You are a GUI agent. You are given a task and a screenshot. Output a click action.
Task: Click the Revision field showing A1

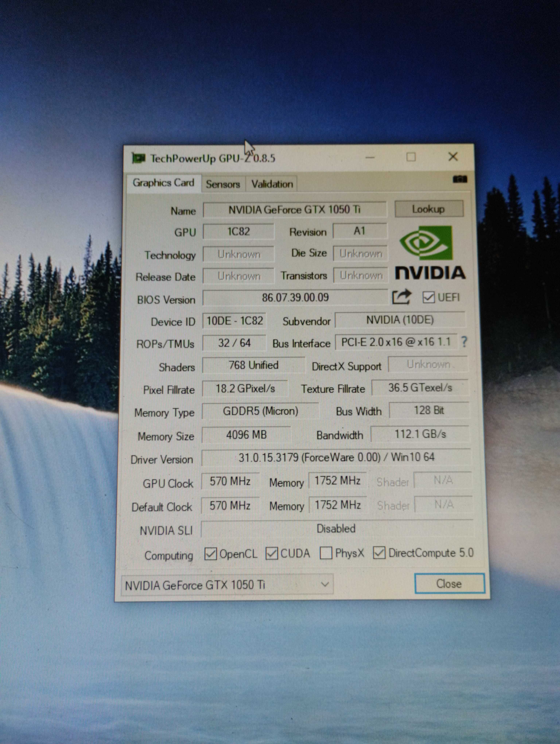pyautogui.click(x=360, y=231)
